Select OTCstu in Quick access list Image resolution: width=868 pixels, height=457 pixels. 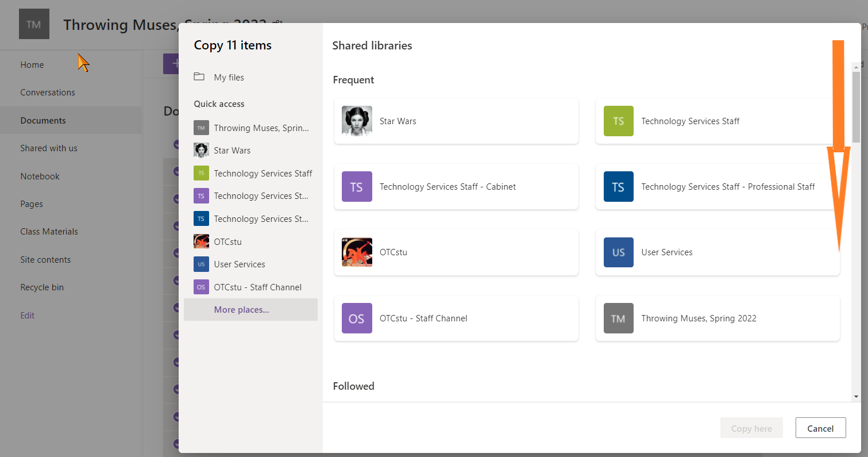250,241
